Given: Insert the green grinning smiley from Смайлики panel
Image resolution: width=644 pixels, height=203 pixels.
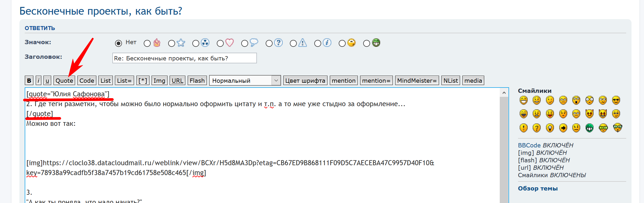Looking at the screenshot, I should pos(589,128).
